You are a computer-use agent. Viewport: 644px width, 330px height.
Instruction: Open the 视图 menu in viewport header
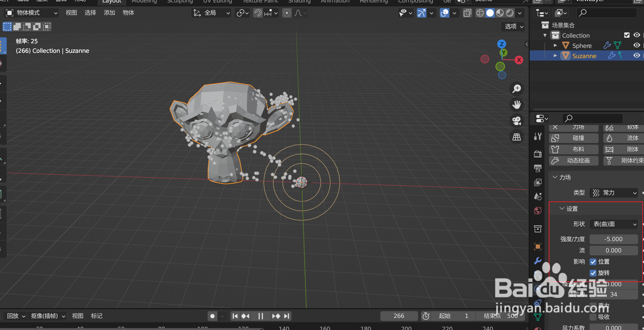tap(71, 13)
